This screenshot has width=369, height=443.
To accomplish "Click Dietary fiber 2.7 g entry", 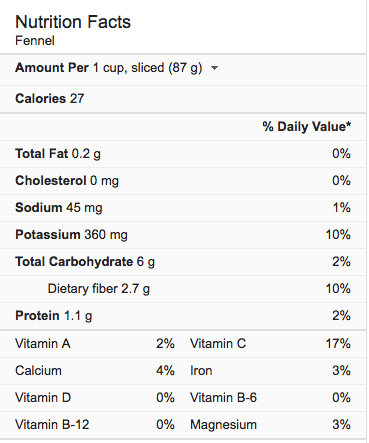I will [99, 289].
